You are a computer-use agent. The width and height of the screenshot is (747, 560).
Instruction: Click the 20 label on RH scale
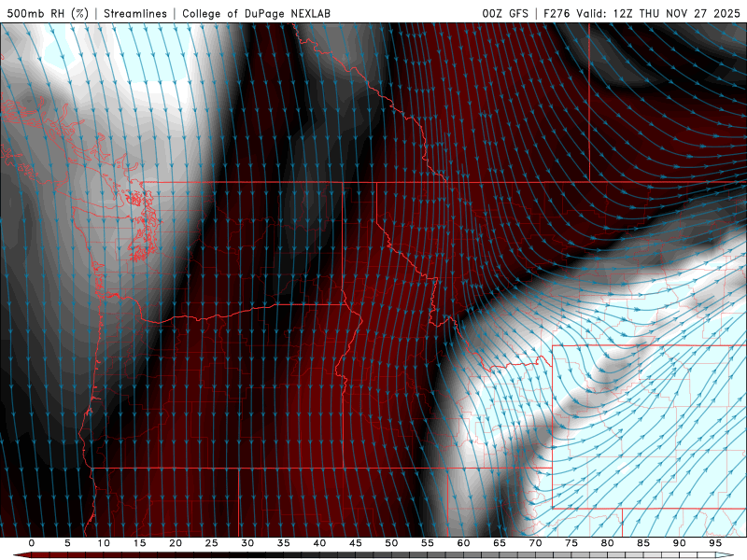176,543
